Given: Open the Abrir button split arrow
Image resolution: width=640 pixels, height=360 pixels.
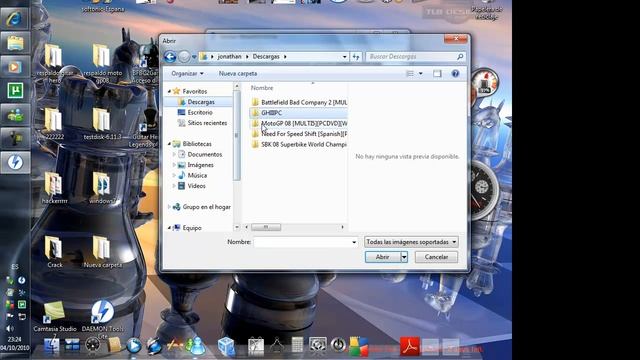Looking at the screenshot, I should click(x=404, y=257).
